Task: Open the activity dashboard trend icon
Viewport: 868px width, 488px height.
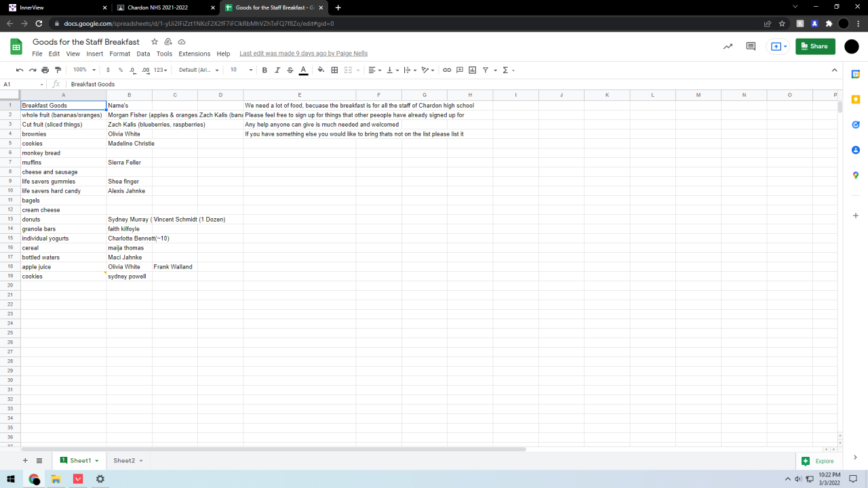Action: tap(728, 46)
